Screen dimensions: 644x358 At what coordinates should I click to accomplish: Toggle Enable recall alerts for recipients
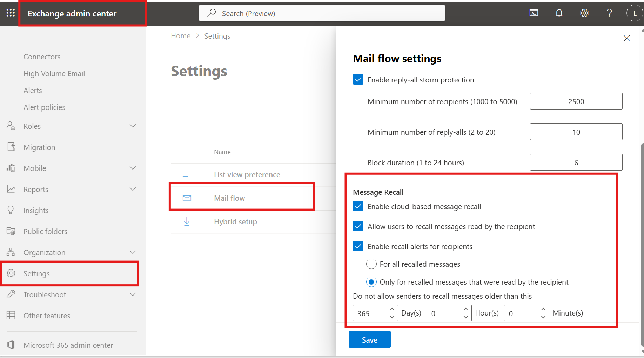pyautogui.click(x=358, y=246)
